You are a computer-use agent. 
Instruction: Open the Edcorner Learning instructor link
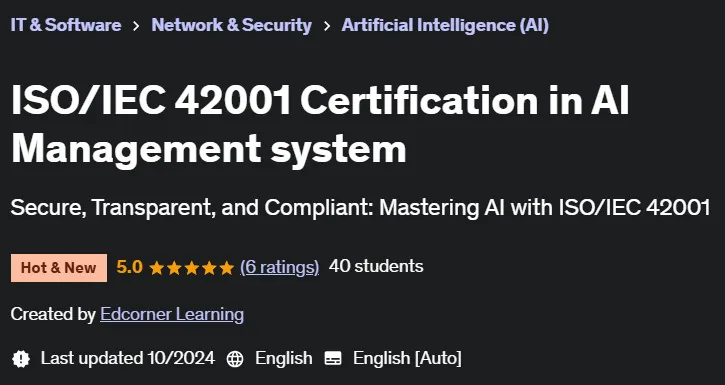(x=172, y=314)
